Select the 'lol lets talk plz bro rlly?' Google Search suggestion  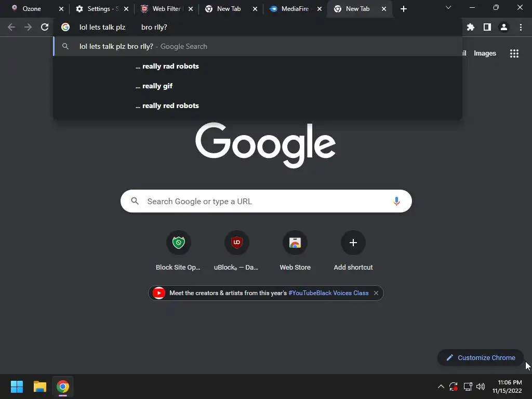258,46
